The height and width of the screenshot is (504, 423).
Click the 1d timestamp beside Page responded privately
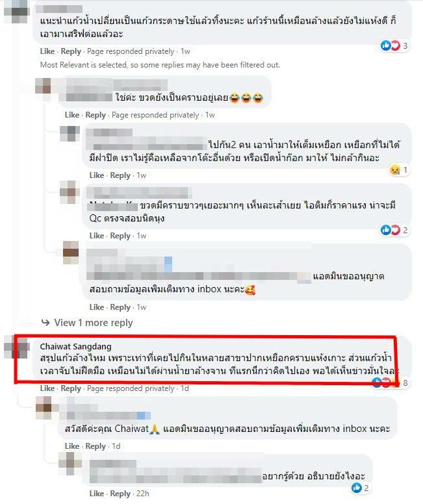[185, 388]
